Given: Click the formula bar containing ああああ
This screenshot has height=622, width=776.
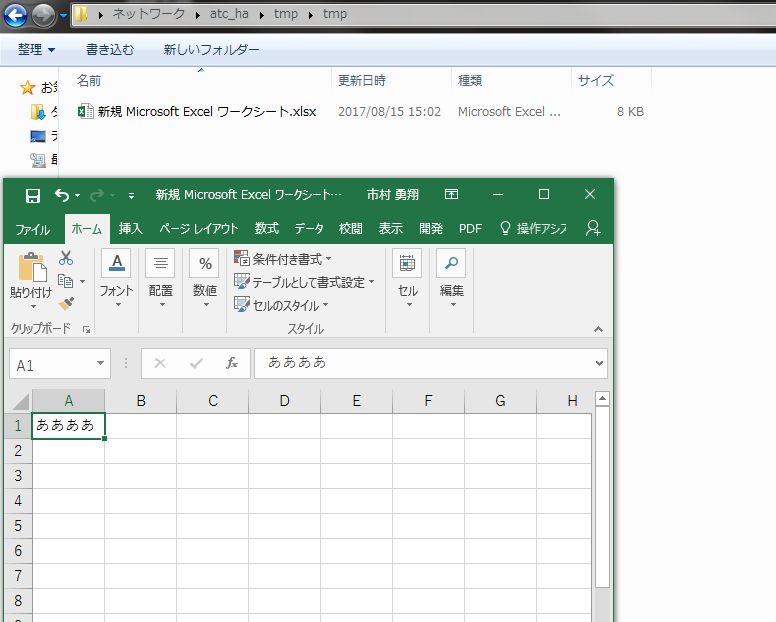Looking at the screenshot, I should 423,364.
